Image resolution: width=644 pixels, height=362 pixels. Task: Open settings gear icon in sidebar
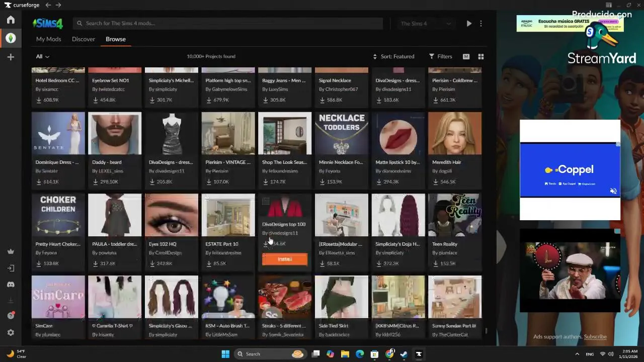(x=11, y=333)
